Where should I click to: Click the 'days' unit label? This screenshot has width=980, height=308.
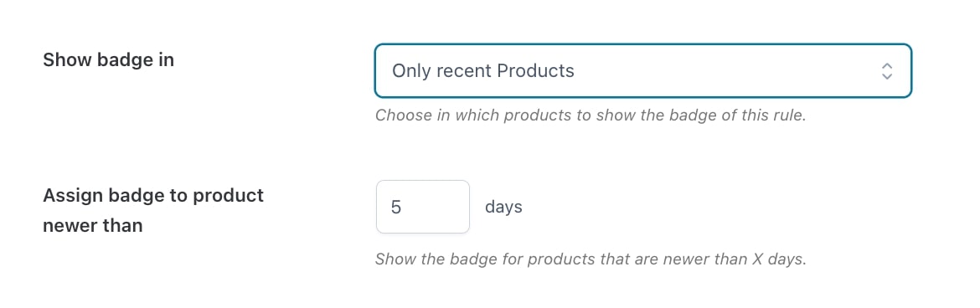tap(503, 207)
